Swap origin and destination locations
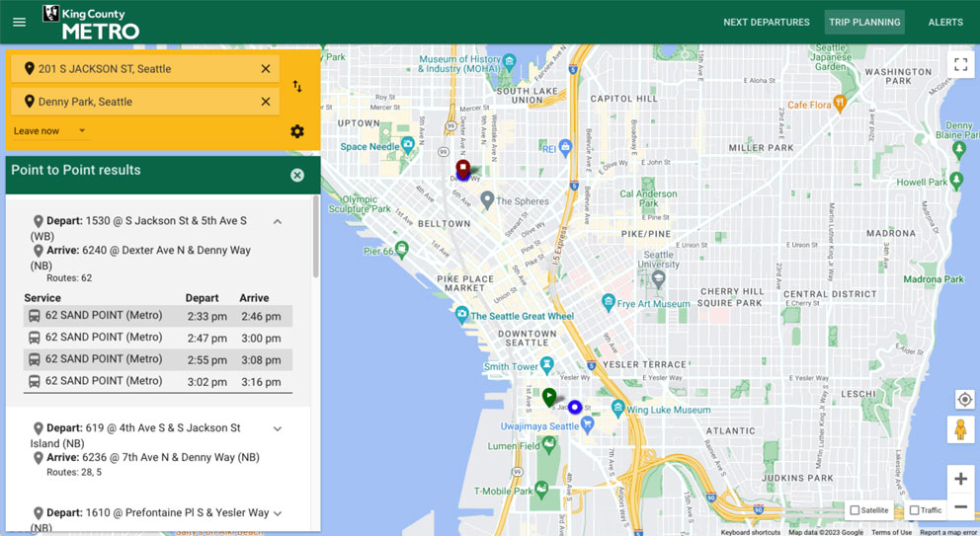This screenshot has height=536, width=980. point(297,86)
